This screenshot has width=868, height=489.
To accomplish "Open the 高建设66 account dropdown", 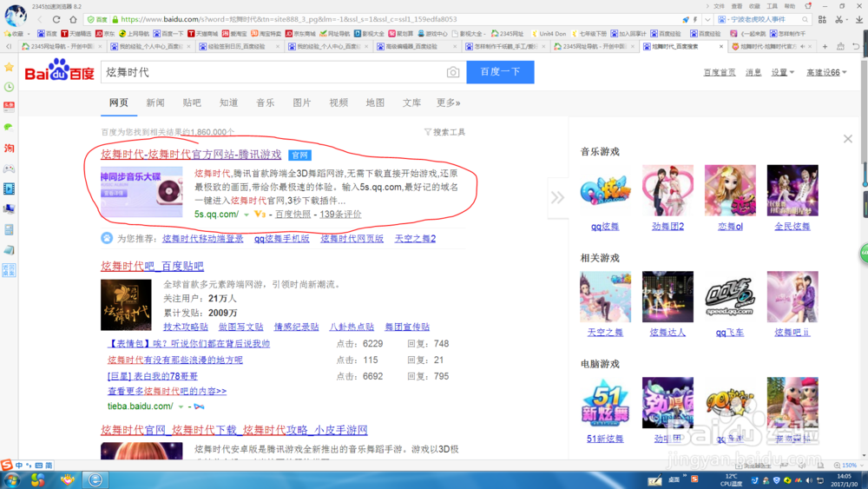I will [826, 73].
